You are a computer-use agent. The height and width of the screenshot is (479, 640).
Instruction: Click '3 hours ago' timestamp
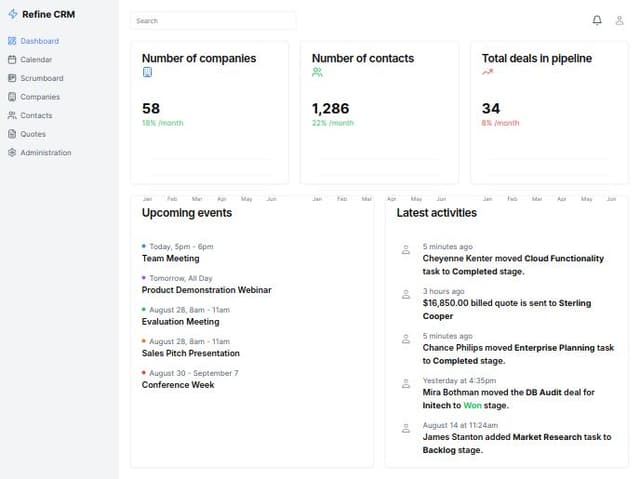tap(443, 291)
